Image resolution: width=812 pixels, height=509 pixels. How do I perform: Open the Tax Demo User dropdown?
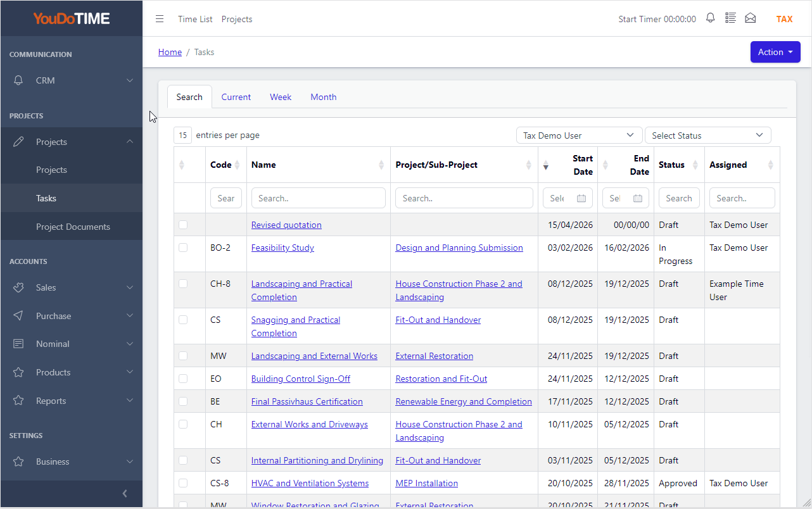pyautogui.click(x=579, y=135)
